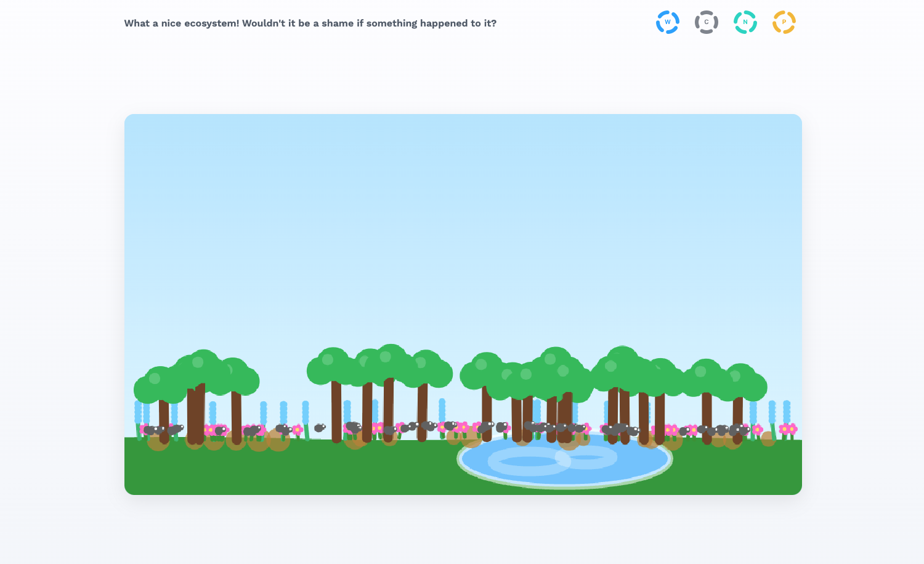Pick the blue plant left of lone critter
This screenshot has width=924, height=564.
[x=306, y=414]
